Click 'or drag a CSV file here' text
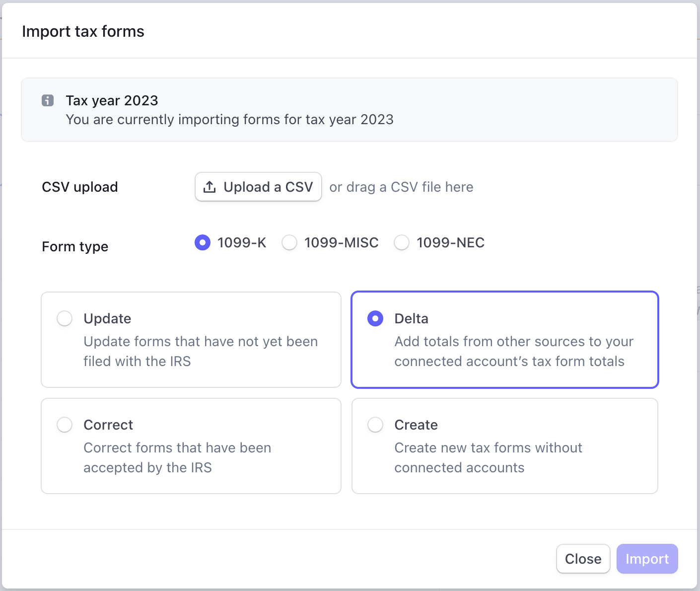This screenshot has width=700, height=591. click(401, 187)
